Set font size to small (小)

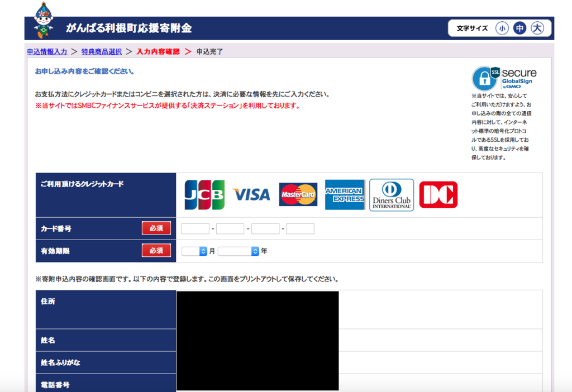[502, 28]
